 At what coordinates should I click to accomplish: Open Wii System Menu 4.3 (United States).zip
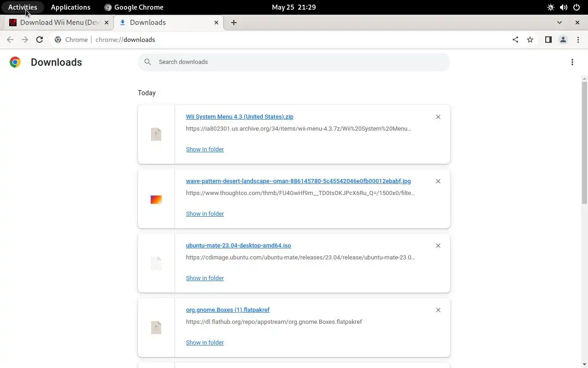[240, 117]
